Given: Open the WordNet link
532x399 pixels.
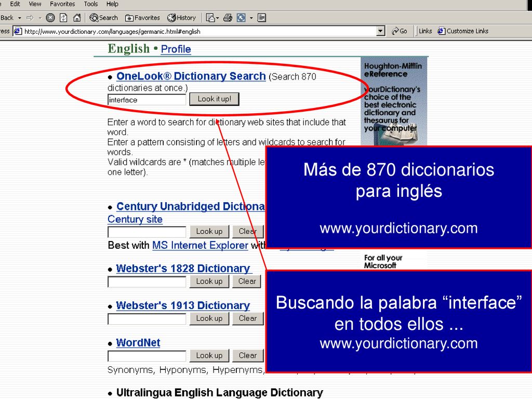Looking at the screenshot, I should point(138,343).
